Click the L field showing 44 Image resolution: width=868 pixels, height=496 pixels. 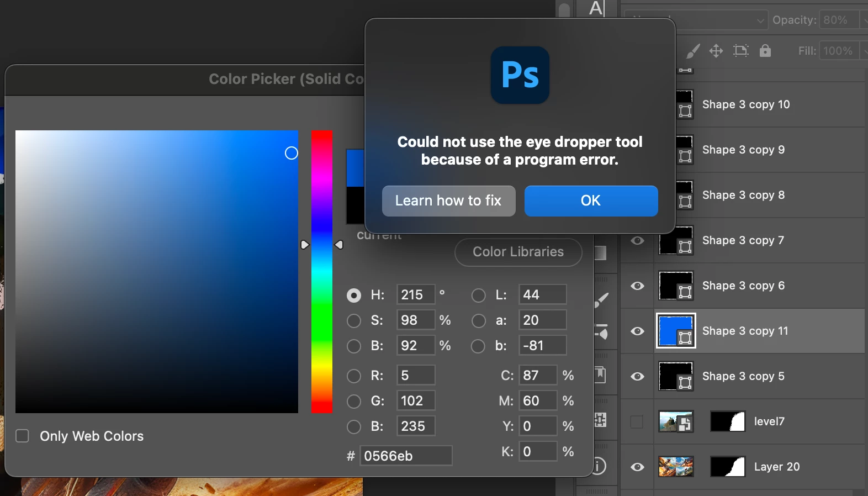[x=543, y=294]
